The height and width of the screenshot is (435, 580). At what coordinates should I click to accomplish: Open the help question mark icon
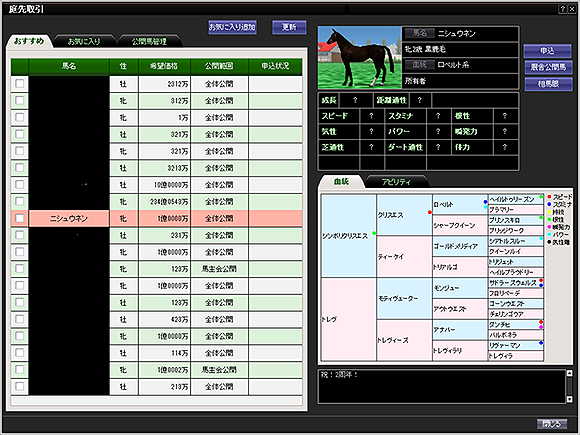562,9
